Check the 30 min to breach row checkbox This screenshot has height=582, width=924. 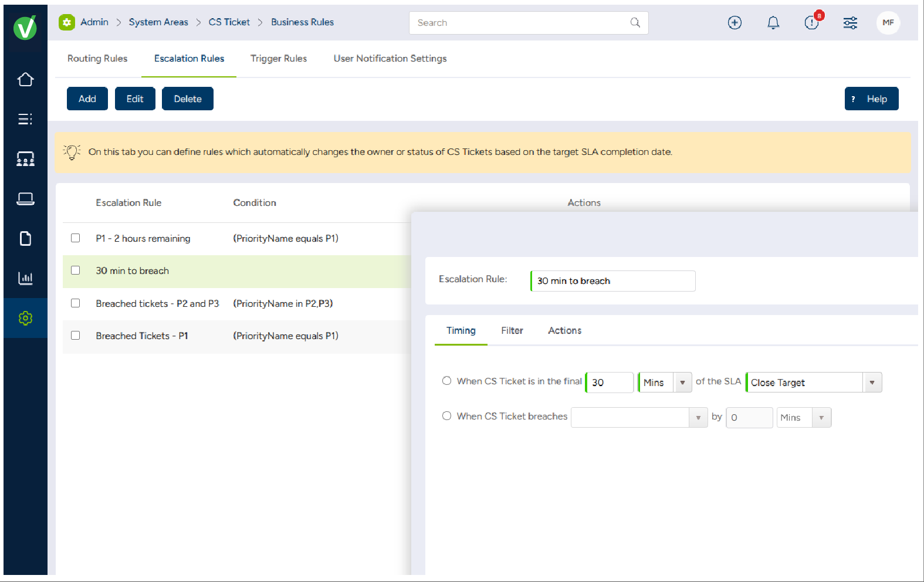coord(75,270)
